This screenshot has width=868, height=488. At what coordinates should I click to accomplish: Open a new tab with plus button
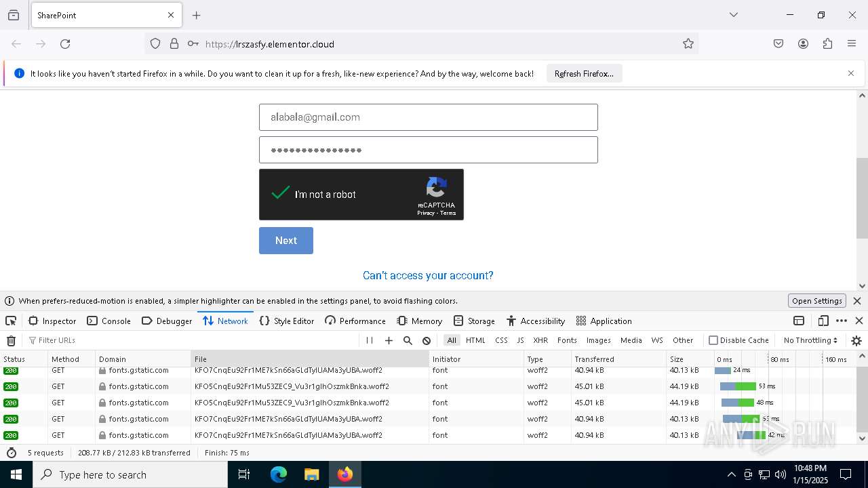click(197, 15)
